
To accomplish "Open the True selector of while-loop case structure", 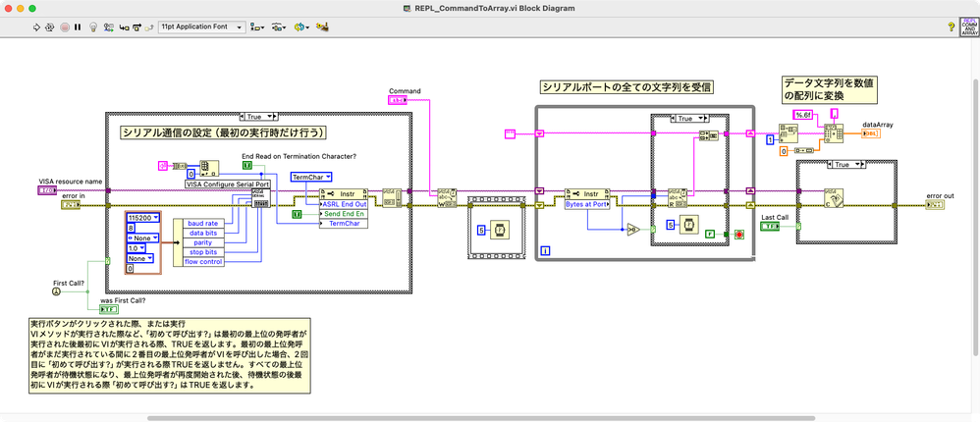I will (x=689, y=118).
